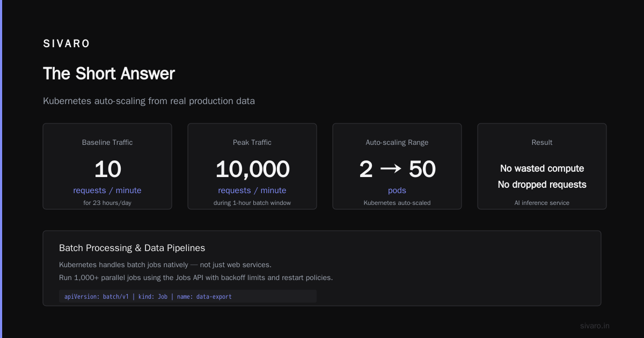Click the 10 baseline value
This screenshot has height=338, width=644.
pos(107,169)
